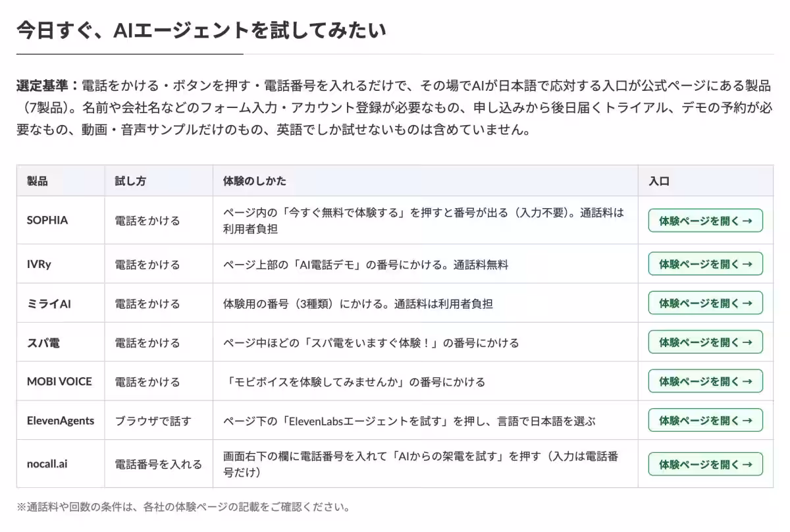Click 電話をかける in the MOBI VOICE row

point(147,382)
